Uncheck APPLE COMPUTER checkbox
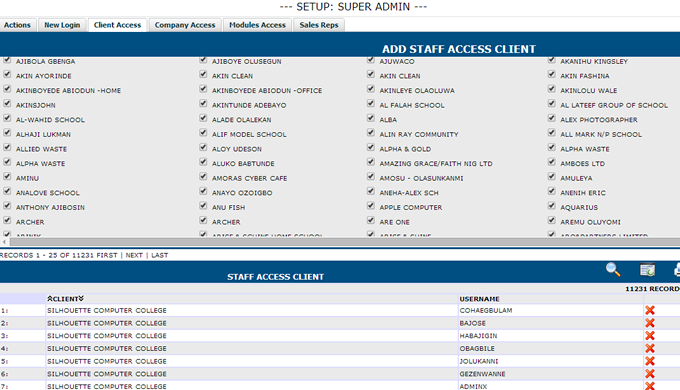Viewport: 680px width, 390px height. pos(370,206)
